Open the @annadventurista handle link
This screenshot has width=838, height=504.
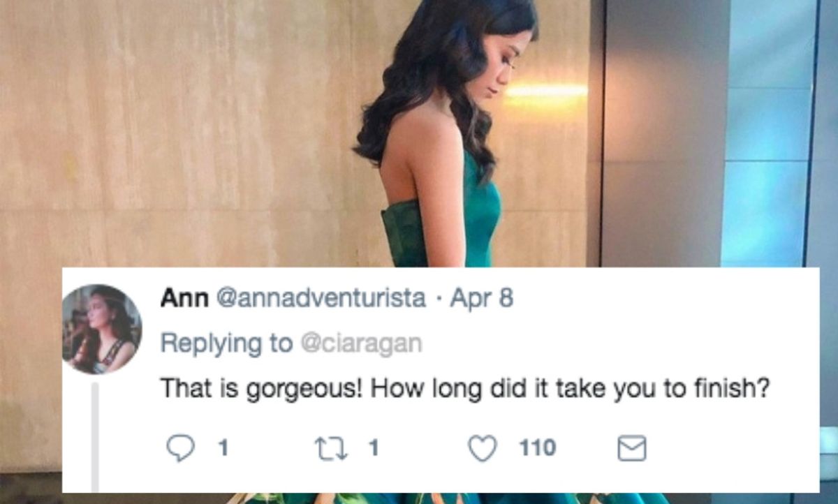(x=322, y=299)
